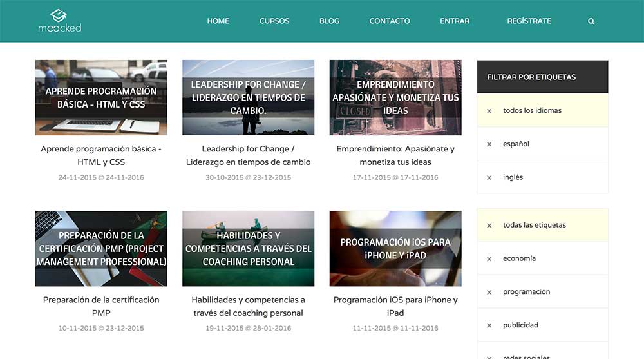Click date text 11-11-2015 @ 11-11-2016
This screenshot has height=359, width=644.
(x=395, y=328)
